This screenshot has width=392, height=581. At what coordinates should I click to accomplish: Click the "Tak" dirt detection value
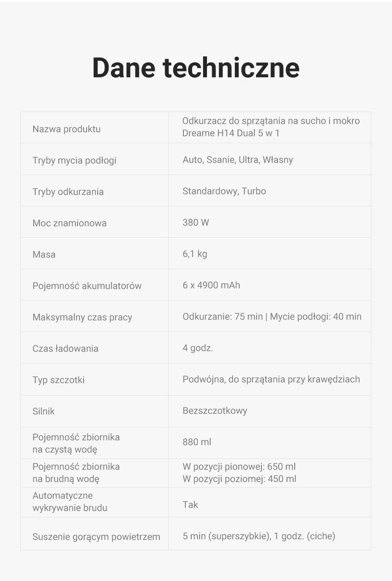[190, 505]
